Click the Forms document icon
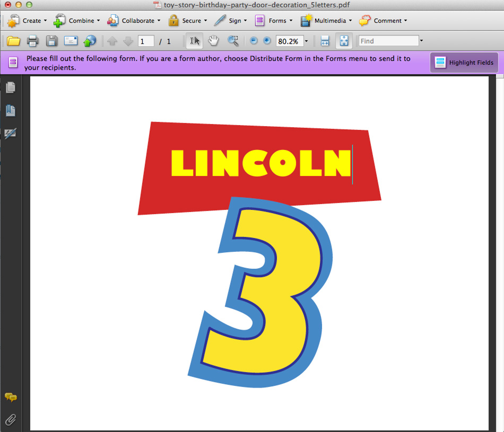Screen dimensions: 504x432 tap(260, 21)
